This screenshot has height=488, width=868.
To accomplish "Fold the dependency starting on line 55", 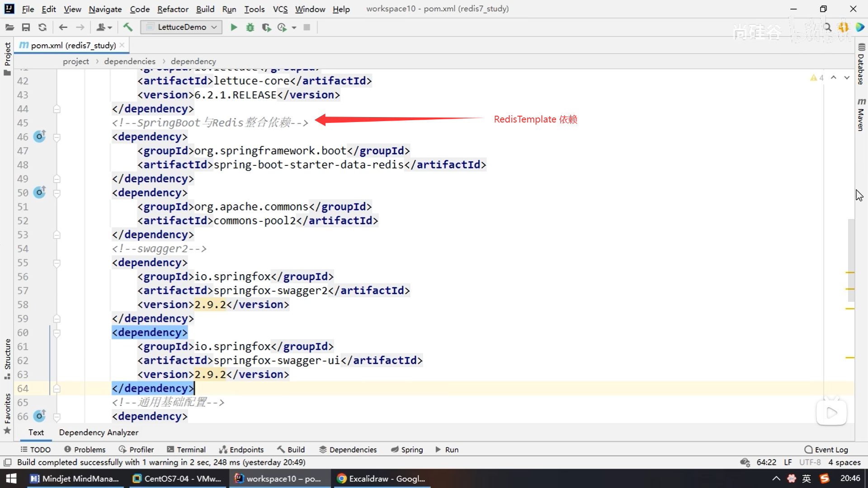I will (x=57, y=263).
